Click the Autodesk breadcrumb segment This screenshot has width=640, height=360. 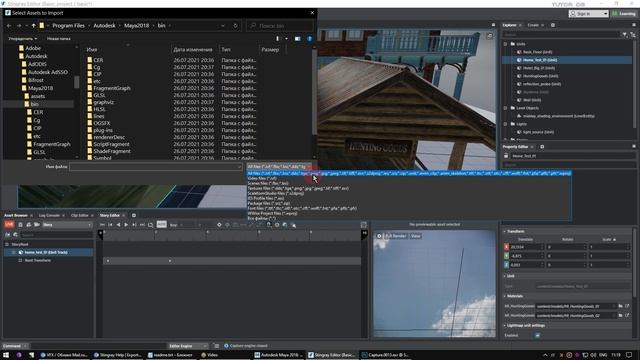pyautogui.click(x=104, y=25)
